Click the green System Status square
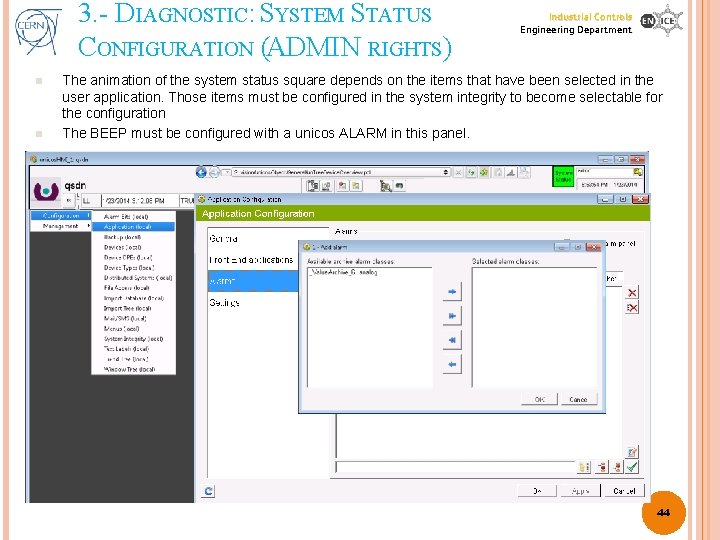The width and height of the screenshot is (720, 540). tap(563, 176)
